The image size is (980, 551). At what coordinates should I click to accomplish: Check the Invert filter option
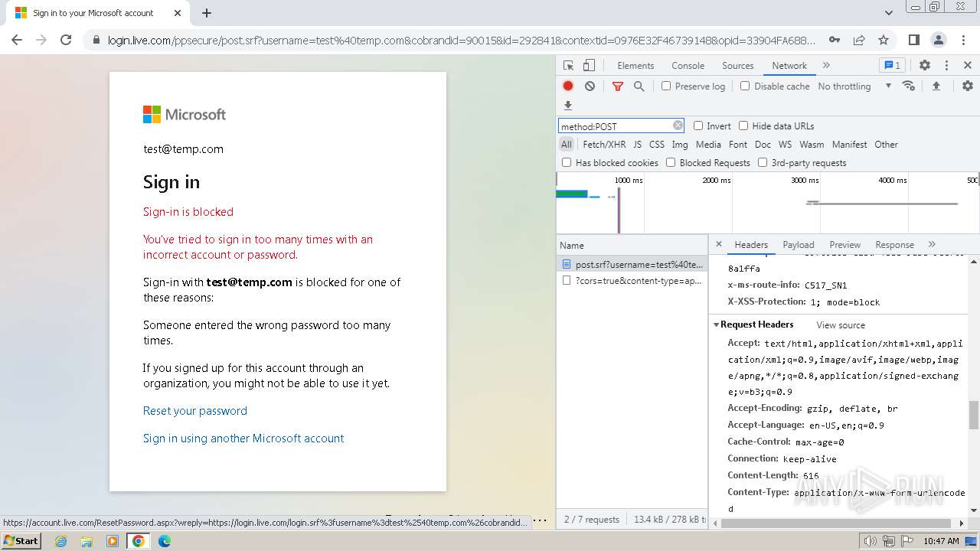click(698, 126)
